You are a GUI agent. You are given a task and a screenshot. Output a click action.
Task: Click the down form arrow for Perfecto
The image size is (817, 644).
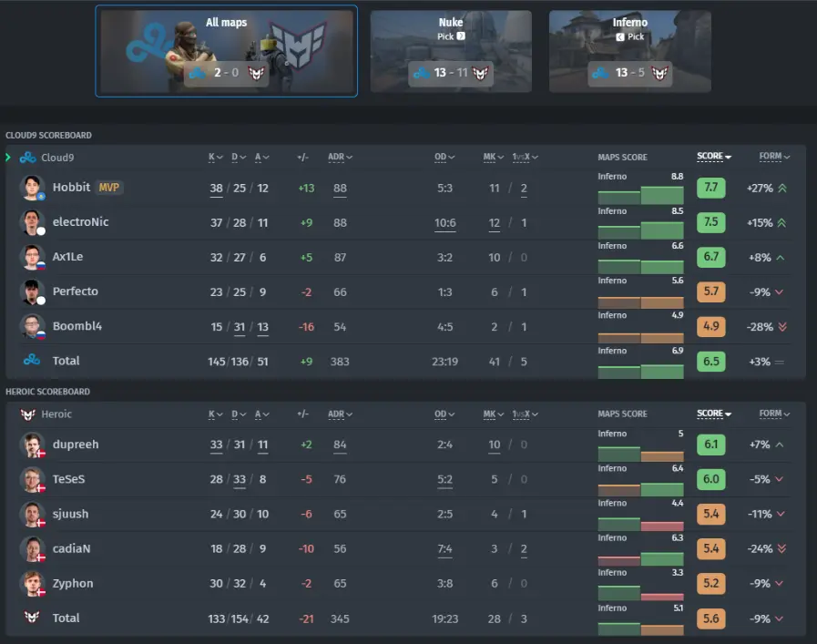(779, 291)
